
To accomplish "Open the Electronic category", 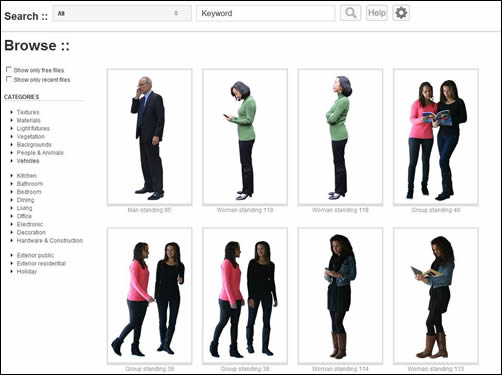I will pos(30,224).
